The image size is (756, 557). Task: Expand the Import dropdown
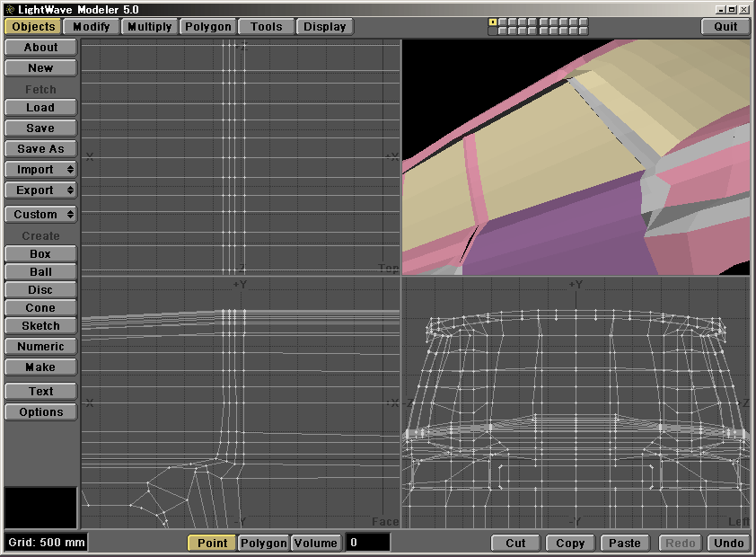pos(40,170)
